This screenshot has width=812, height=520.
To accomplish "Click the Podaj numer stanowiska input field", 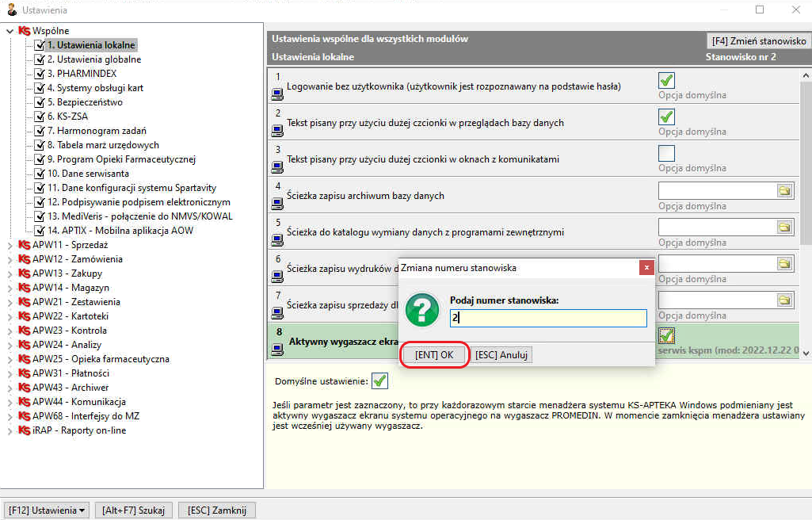I will click(x=548, y=318).
